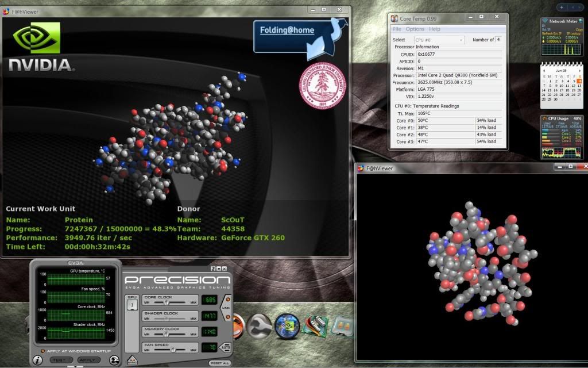Click the second F@hViewer window title icon
Screen dimensions: 588x368
pyautogui.click(x=361, y=168)
